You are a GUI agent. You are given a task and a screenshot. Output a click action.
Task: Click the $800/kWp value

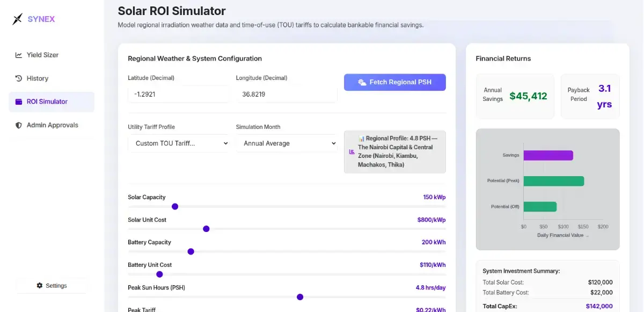pos(431,220)
